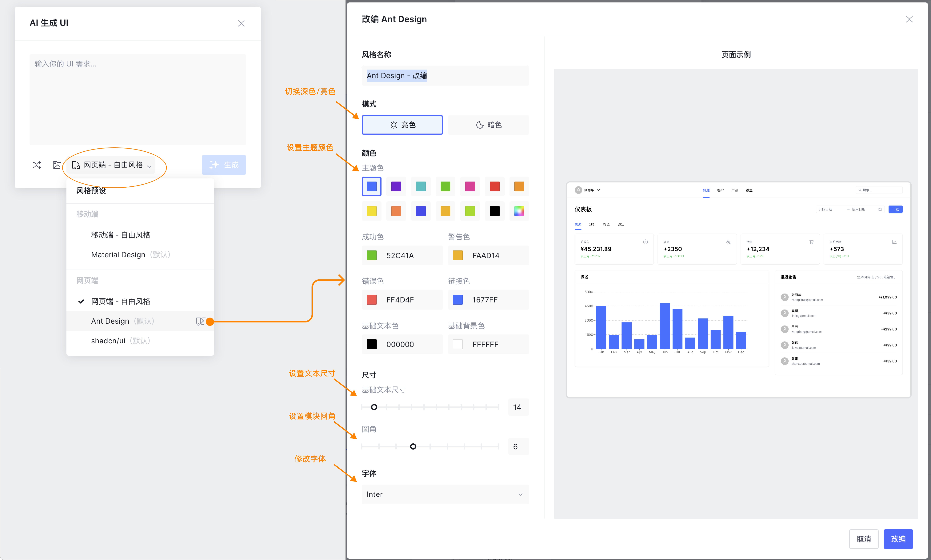This screenshot has width=931, height=560.
Task: Pick the yellow theme color swatch
Action: click(x=372, y=211)
